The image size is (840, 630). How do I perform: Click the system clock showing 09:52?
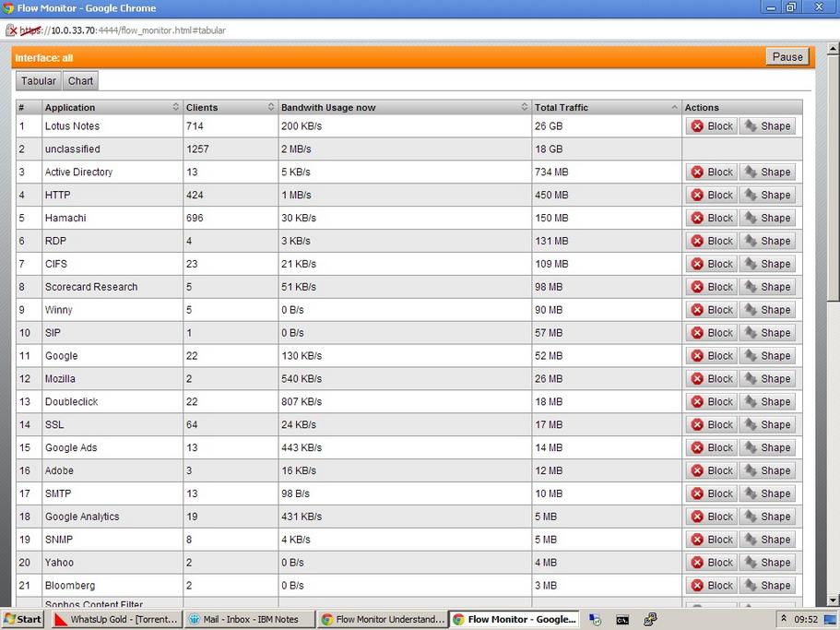click(x=806, y=619)
